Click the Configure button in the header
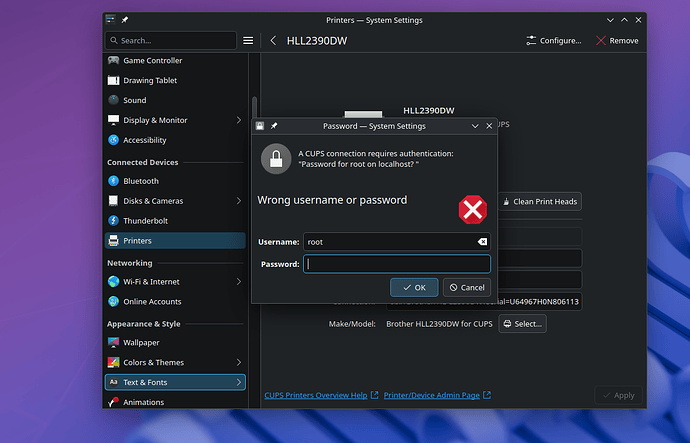Screen dimensions: 690x443 pos(554,41)
